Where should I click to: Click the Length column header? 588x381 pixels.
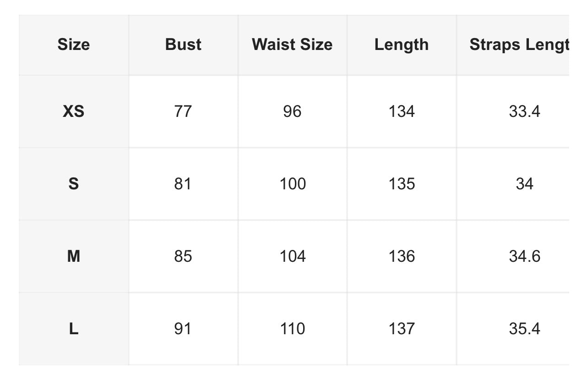[x=402, y=44]
